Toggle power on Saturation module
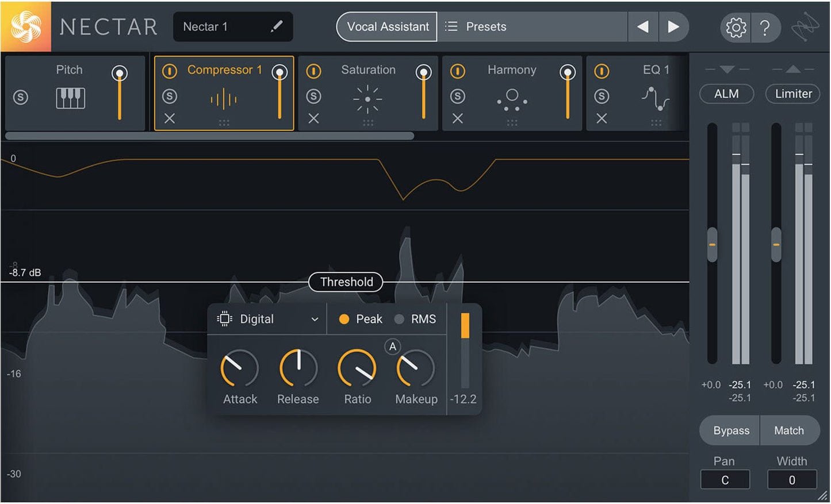831x504 pixels. [313, 71]
